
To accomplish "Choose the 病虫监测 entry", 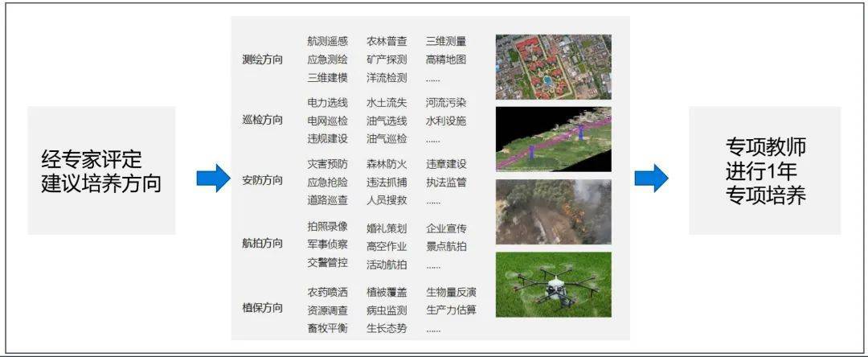I will (387, 310).
